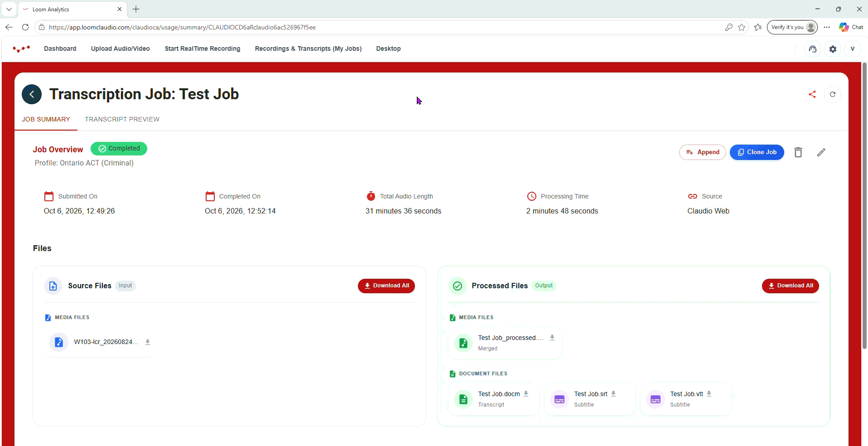Click the Append button
This screenshot has width=868, height=446.
(x=703, y=152)
